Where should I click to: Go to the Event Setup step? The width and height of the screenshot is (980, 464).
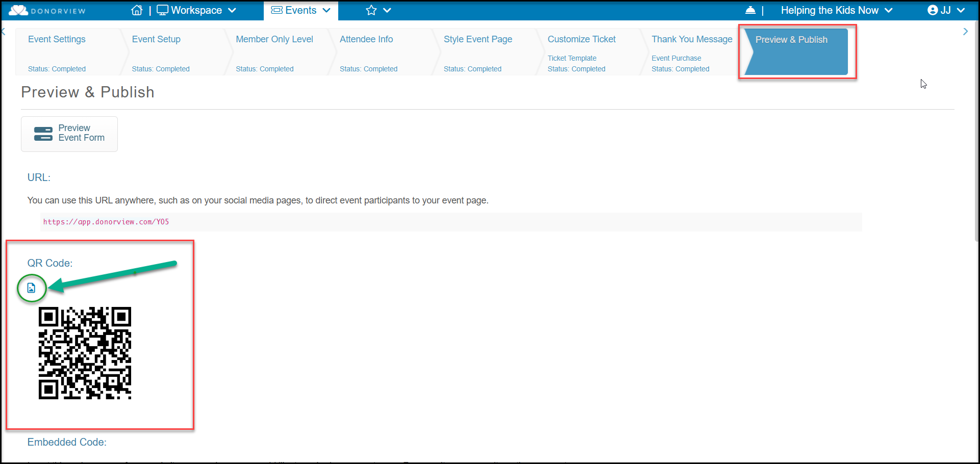pyautogui.click(x=173, y=52)
